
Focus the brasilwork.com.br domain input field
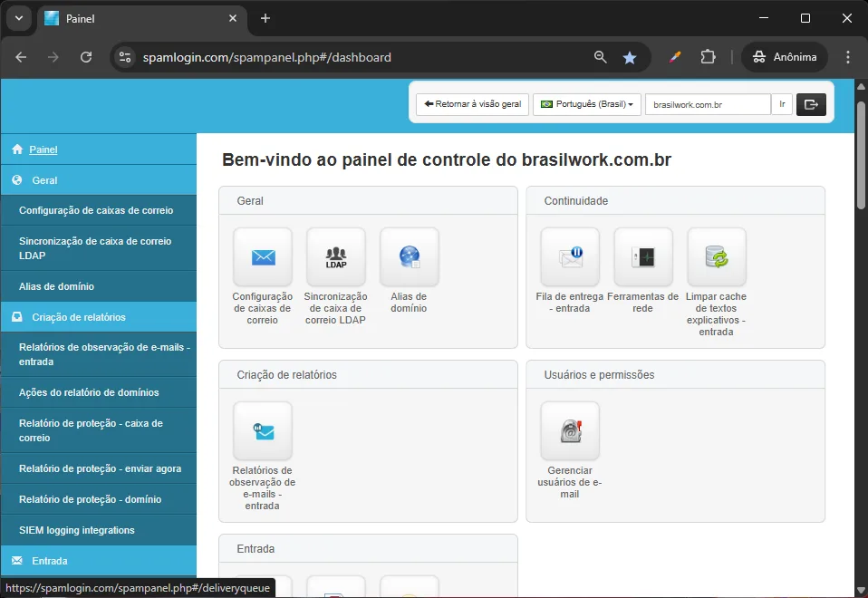[708, 104]
